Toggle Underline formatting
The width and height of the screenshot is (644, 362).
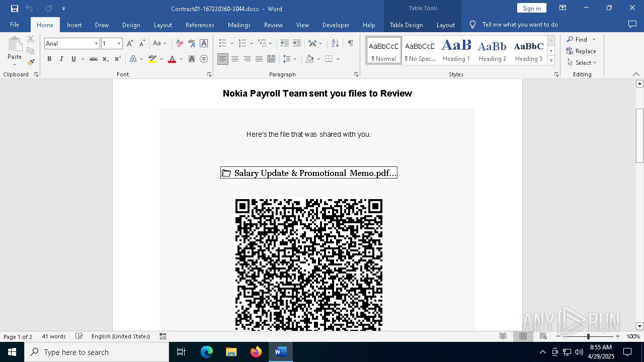point(73,59)
